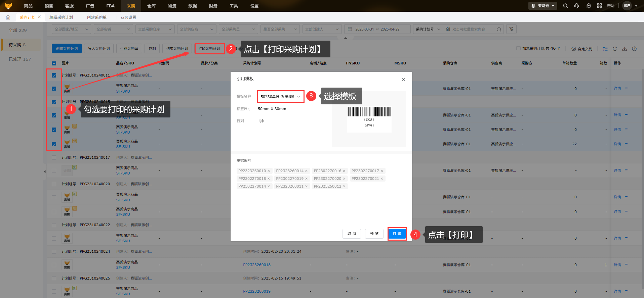Open the 销售 top menu
644x298 pixels.
(x=49, y=6)
